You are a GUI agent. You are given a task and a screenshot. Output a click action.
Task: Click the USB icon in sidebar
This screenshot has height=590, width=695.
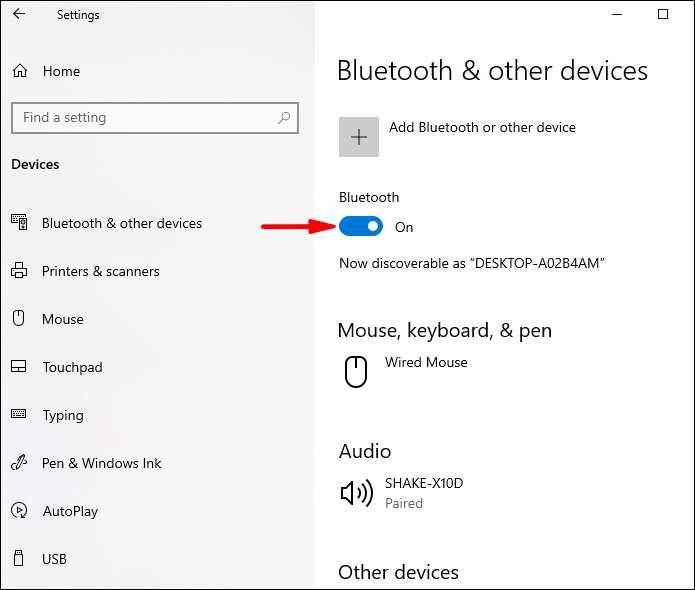19,559
